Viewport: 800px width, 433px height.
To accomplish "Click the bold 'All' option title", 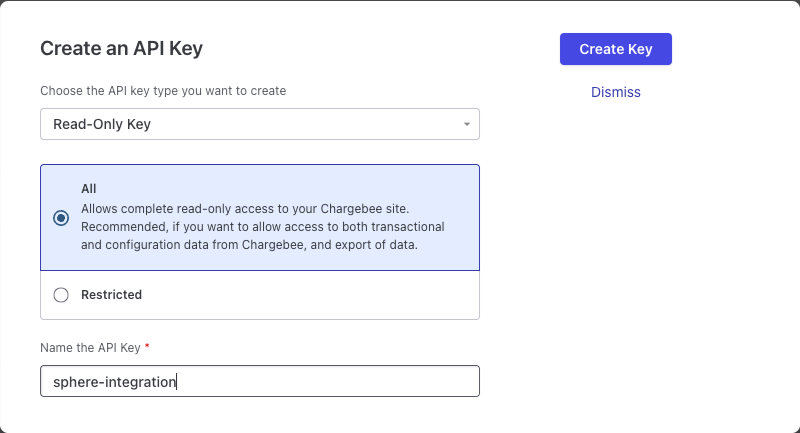I will coord(88,188).
